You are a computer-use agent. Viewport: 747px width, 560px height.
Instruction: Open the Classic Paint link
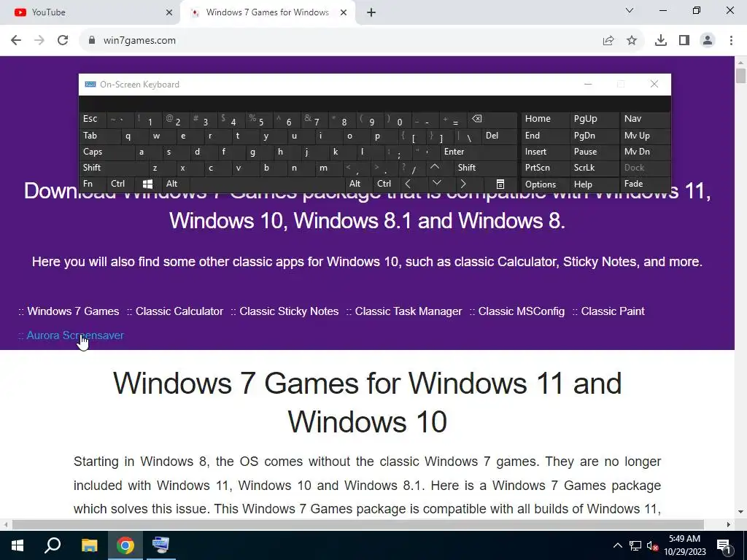click(x=613, y=311)
